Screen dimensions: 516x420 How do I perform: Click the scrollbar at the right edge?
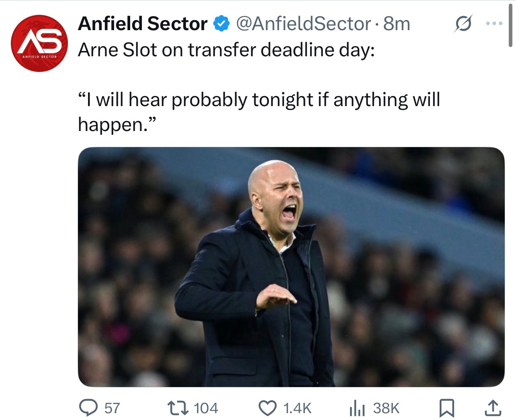tap(511, 27)
